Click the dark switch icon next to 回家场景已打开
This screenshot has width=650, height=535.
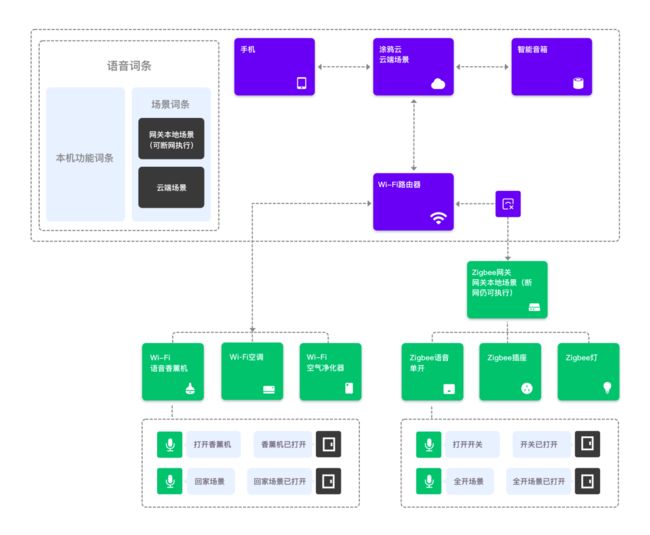click(x=328, y=481)
